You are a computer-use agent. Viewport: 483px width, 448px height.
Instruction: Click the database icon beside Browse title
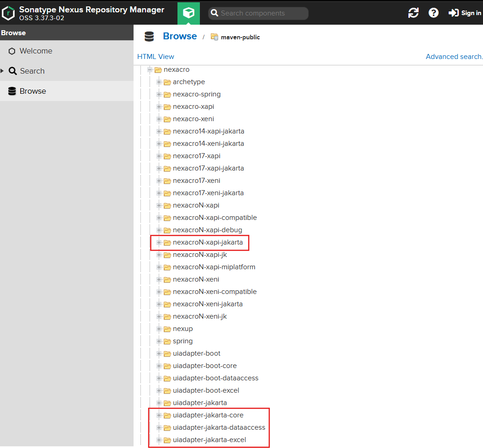(149, 36)
